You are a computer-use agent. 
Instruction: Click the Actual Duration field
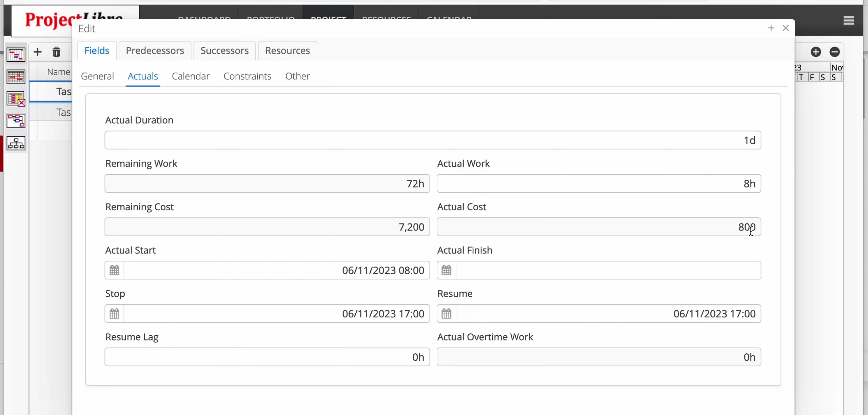pos(433,140)
